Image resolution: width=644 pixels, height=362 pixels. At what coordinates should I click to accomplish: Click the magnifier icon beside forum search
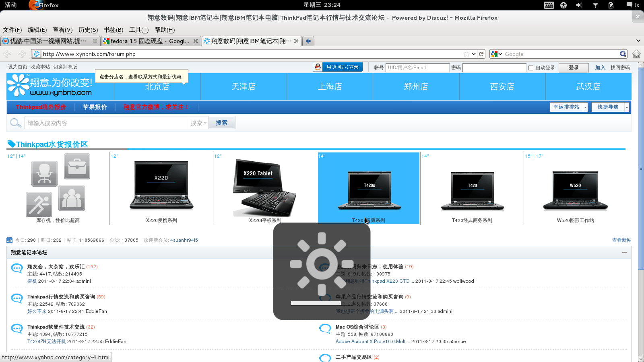(x=16, y=123)
